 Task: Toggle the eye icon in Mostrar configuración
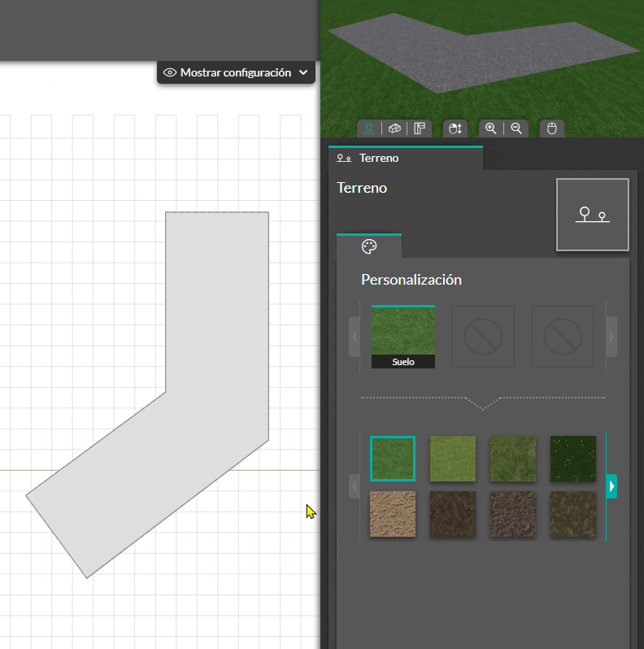[x=170, y=72]
